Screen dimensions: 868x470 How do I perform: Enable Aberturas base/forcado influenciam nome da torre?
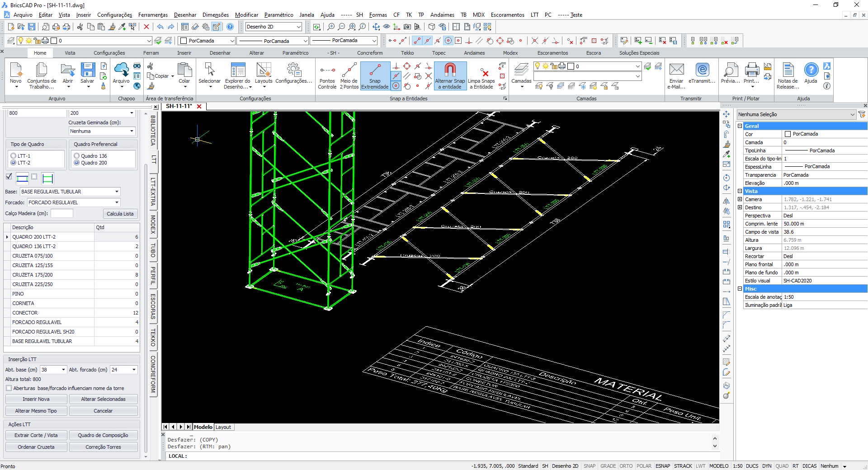click(9, 388)
